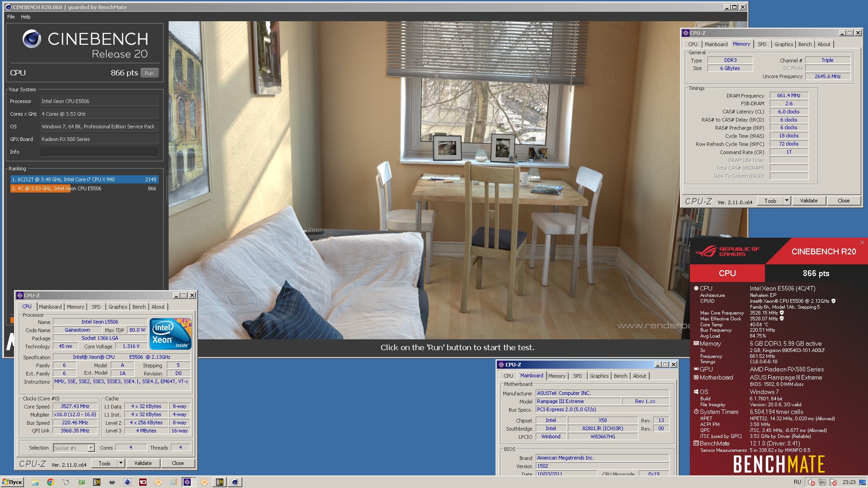Open SPD tab in Mainboard CPU-Z window
Viewport: 868px width, 488px height.
578,376
